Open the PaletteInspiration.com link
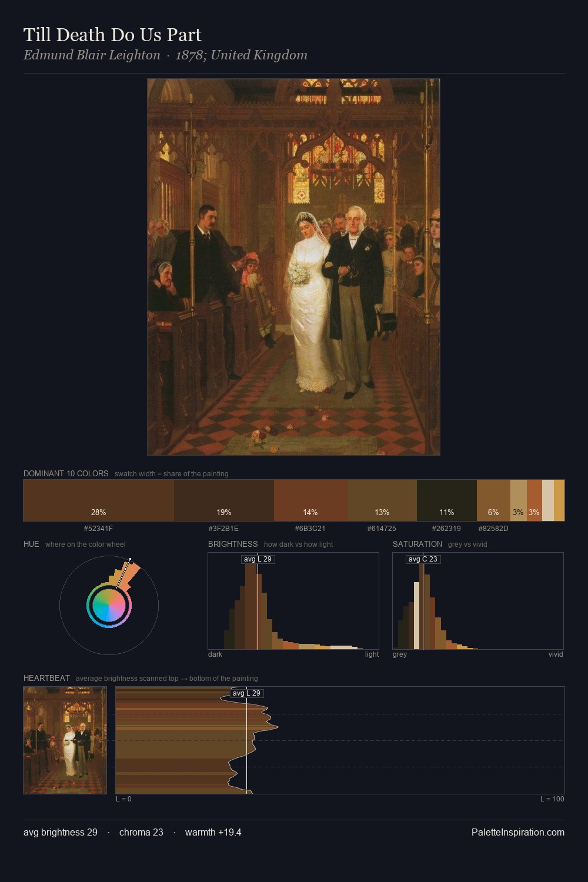 (x=518, y=833)
